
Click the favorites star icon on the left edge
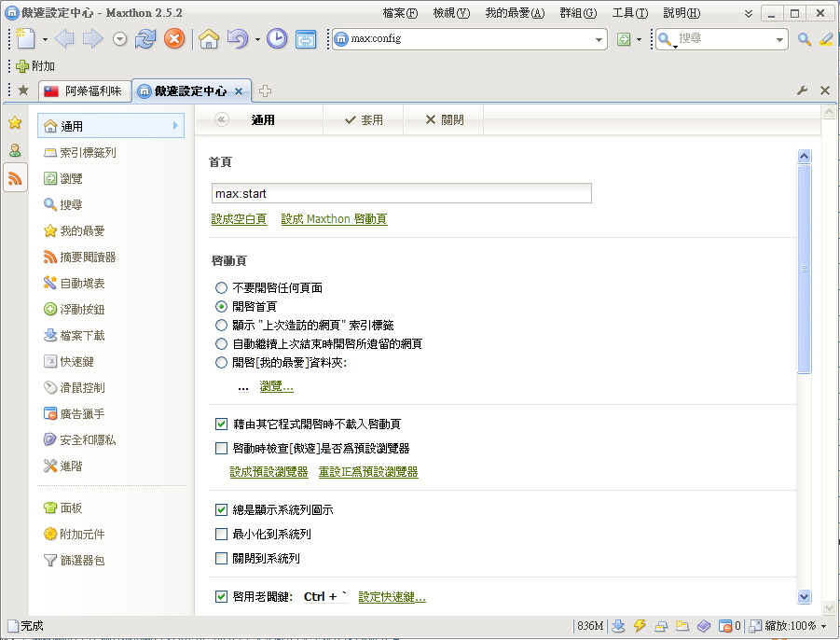coord(15,122)
